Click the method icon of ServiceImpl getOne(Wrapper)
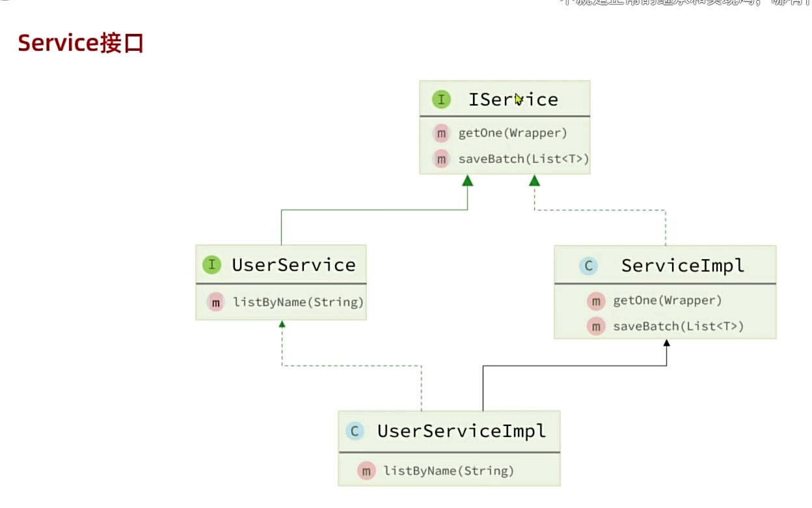Image resolution: width=812 pixels, height=508 pixels. click(596, 301)
